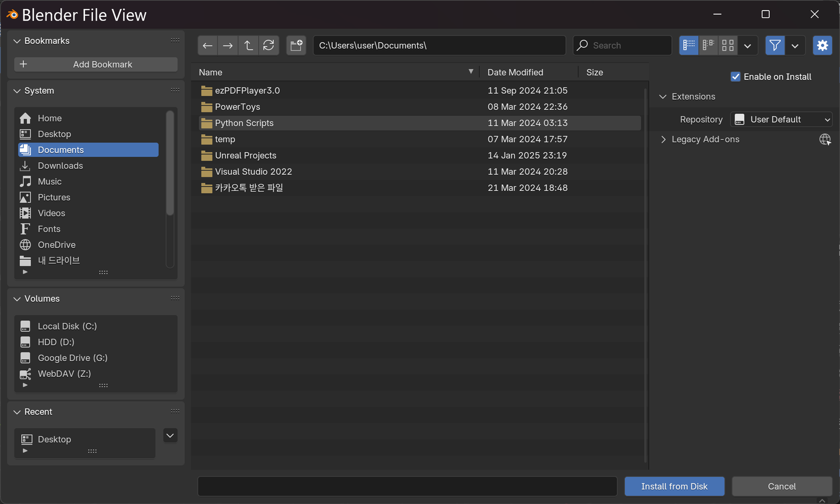Click the Search field

(623, 46)
